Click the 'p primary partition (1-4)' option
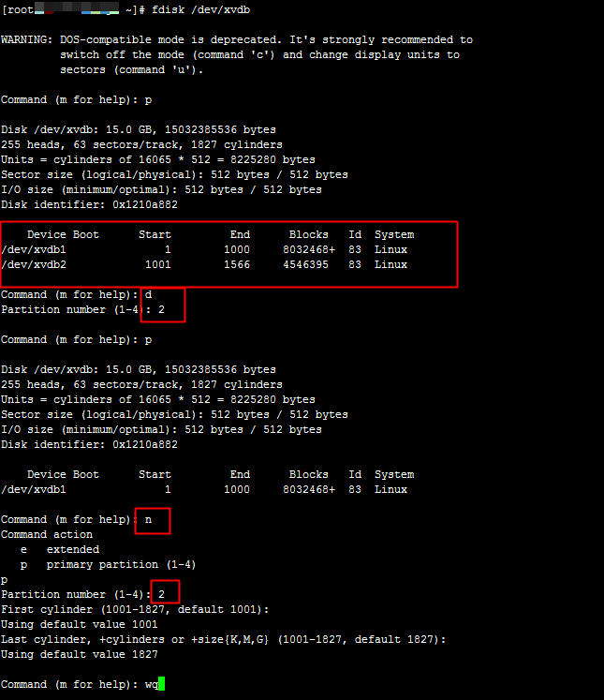 [108, 564]
